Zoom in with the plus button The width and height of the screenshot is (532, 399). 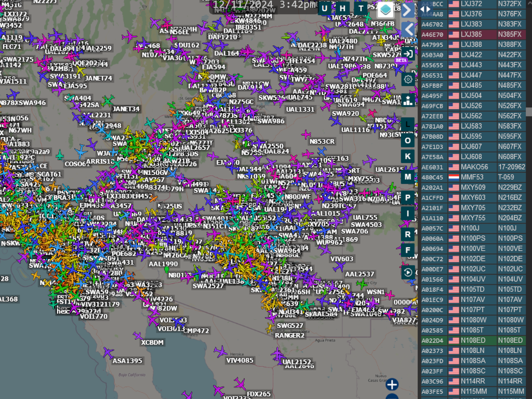click(x=392, y=384)
